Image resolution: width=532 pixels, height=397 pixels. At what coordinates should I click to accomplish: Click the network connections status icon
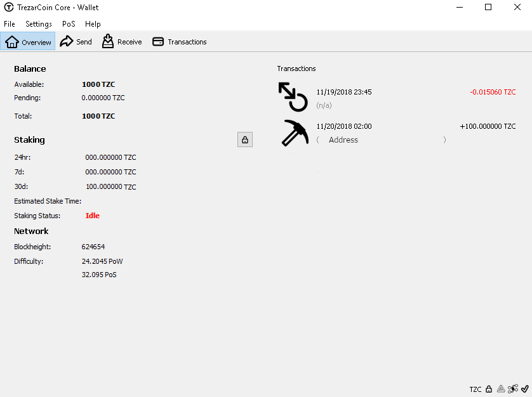pyautogui.click(x=513, y=389)
